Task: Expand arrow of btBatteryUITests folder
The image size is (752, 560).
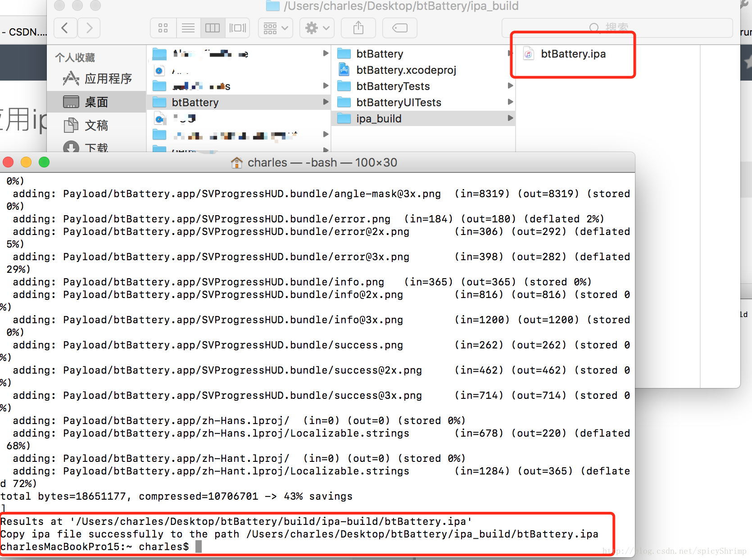Action: 510,102
